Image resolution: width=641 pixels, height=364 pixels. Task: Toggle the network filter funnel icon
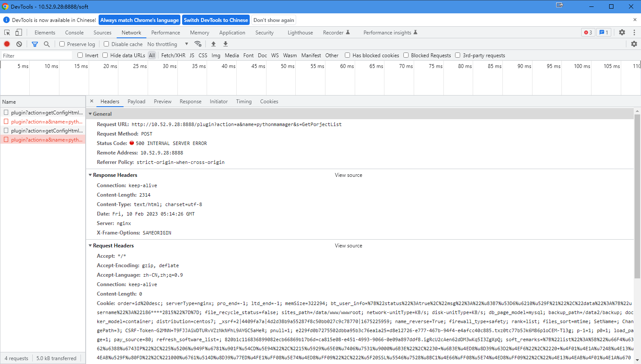pos(35,44)
